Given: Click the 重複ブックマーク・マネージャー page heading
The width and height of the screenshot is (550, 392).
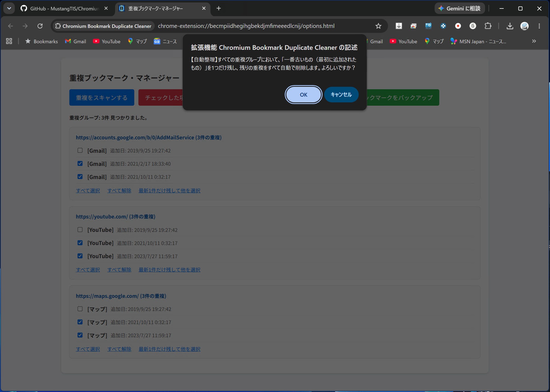Looking at the screenshot, I should tap(124, 78).
